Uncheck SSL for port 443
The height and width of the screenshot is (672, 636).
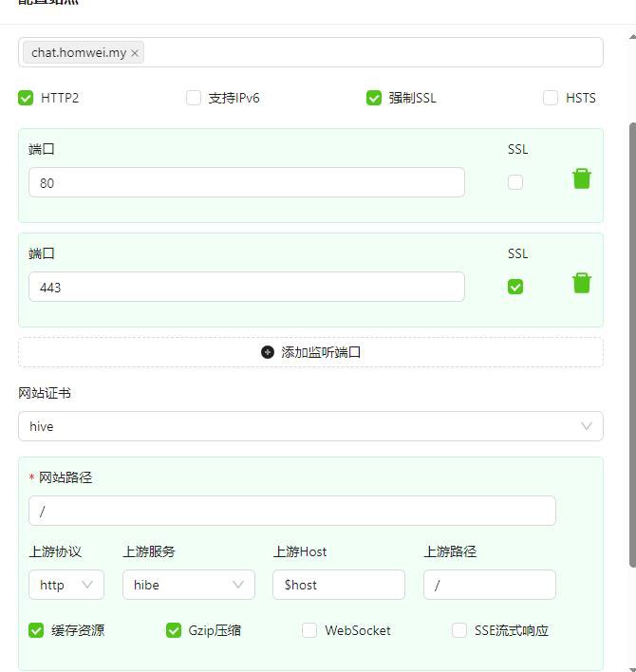point(515,287)
